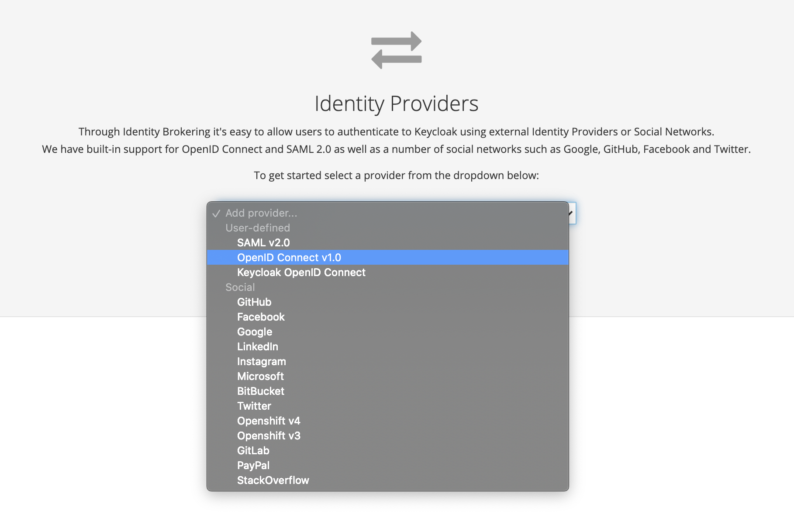Click the Identity Providers heading
Image resolution: width=794 pixels, height=532 pixels.
pyautogui.click(x=396, y=104)
